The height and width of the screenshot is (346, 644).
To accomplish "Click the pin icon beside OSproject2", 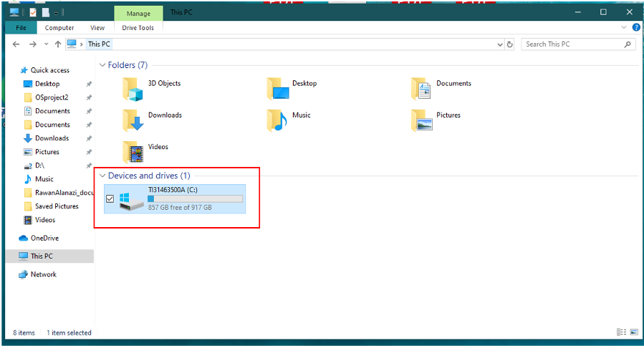I will [x=89, y=98].
